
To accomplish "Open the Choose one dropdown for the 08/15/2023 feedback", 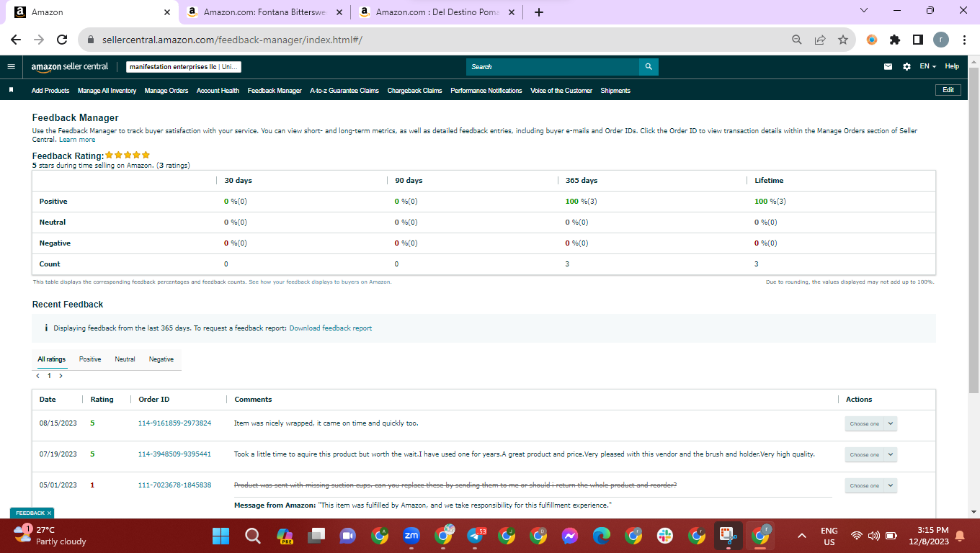I will 870,424.
